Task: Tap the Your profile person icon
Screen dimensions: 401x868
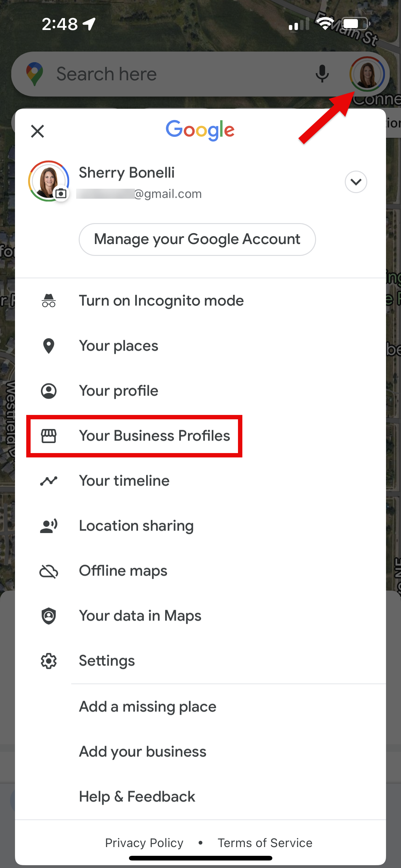Action: pos(48,391)
